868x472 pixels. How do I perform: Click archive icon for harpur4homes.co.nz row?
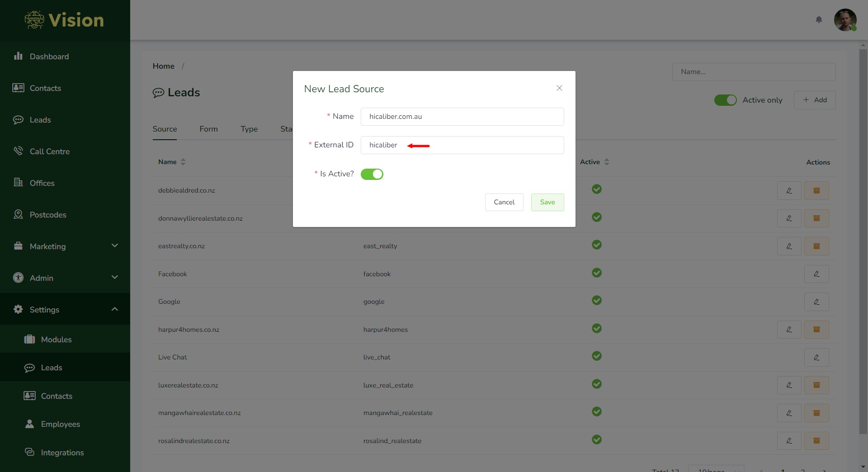pyautogui.click(x=816, y=330)
